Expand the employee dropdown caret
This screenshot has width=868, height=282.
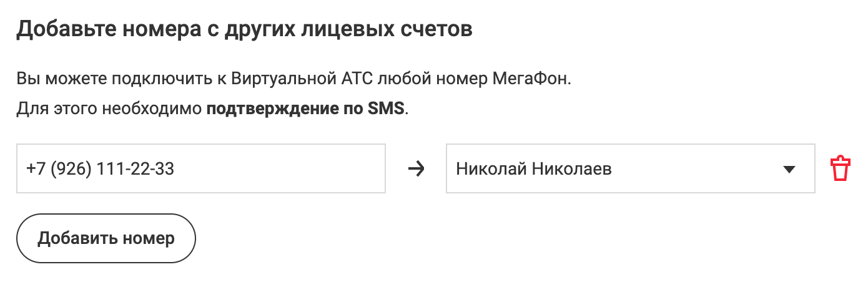(789, 169)
